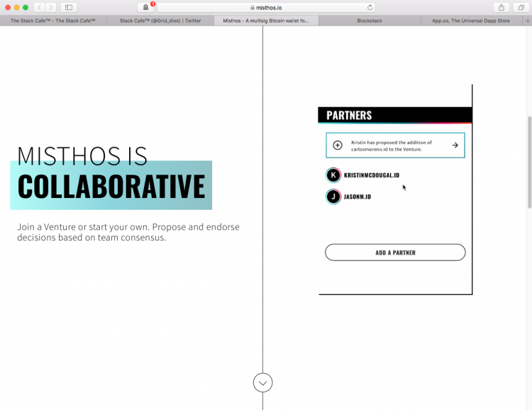The width and height of the screenshot is (532, 410).
Task: Switch to the Blockstack tab
Action: pyautogui.click(x=370, y=21)
